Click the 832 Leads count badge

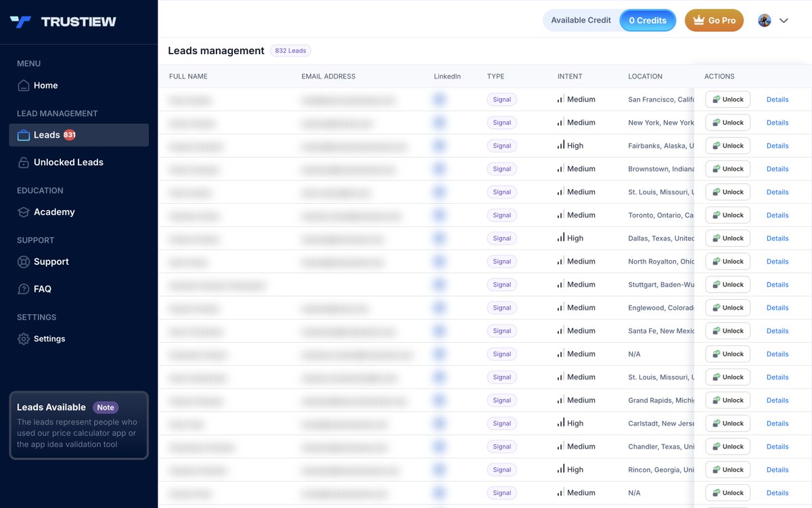pyautogui.click(x=290, y=51)
